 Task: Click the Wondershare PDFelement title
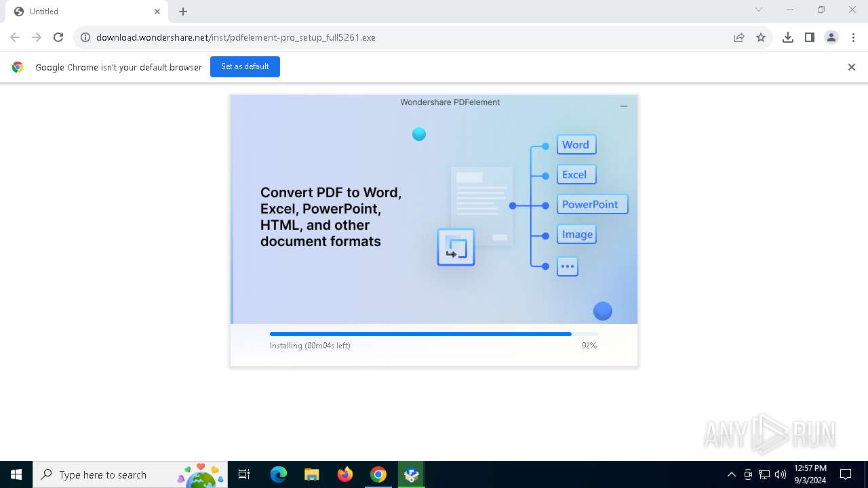pos(450,102)
